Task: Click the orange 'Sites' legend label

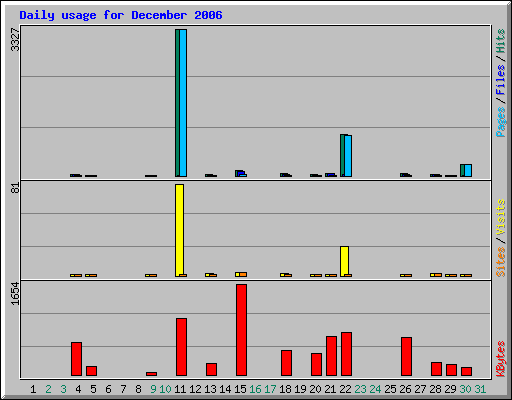Action: (x=500, y=262)
